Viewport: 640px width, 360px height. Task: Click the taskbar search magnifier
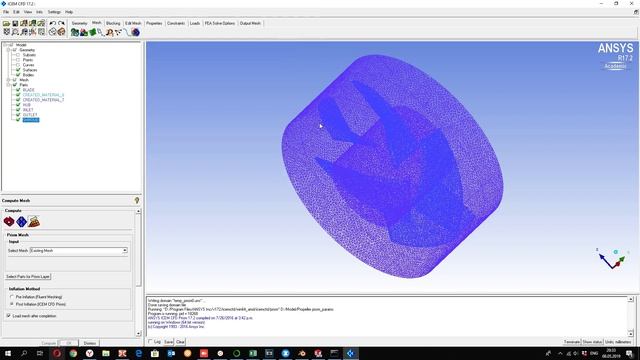tap(24, 353)
